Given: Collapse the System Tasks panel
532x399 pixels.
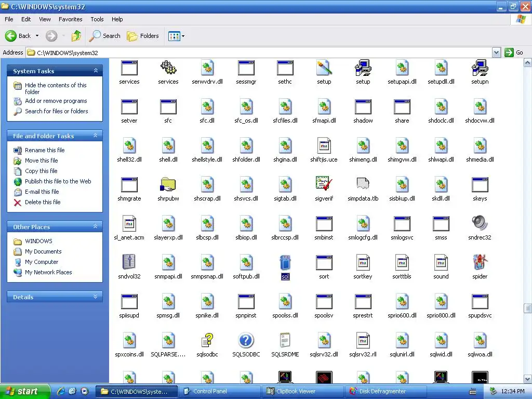Looking at the screenshot, I should (96, 71).
